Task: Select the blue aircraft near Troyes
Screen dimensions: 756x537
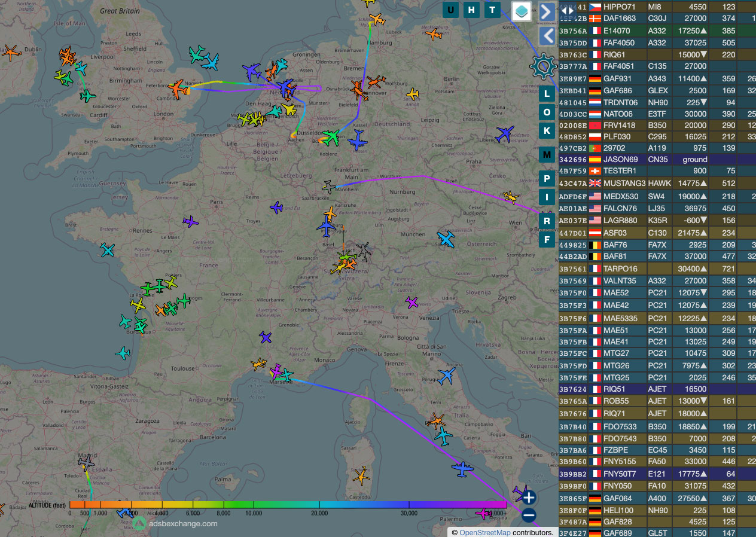Action: click(276, 208)
